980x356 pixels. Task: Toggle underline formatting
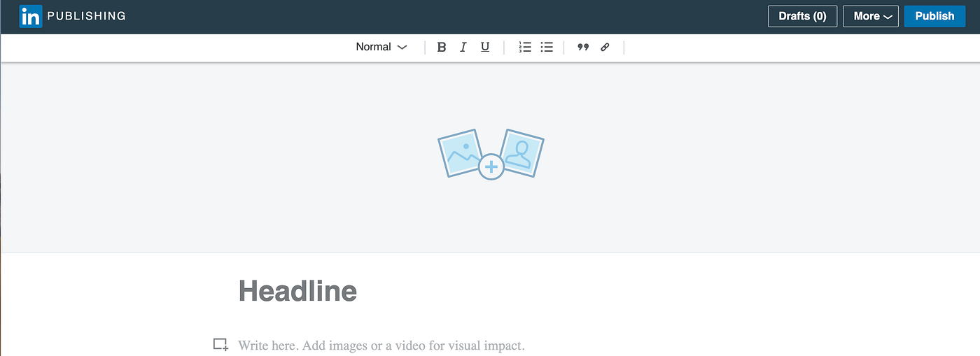click(x=485, y=48)
